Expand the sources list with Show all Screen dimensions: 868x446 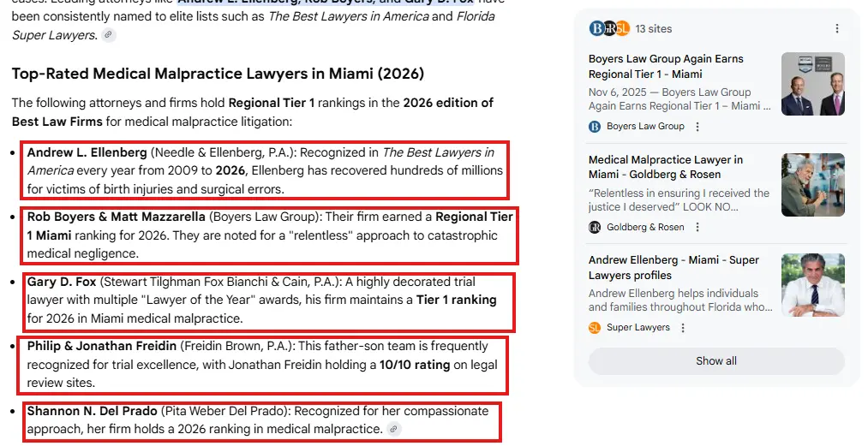point(715,360)
